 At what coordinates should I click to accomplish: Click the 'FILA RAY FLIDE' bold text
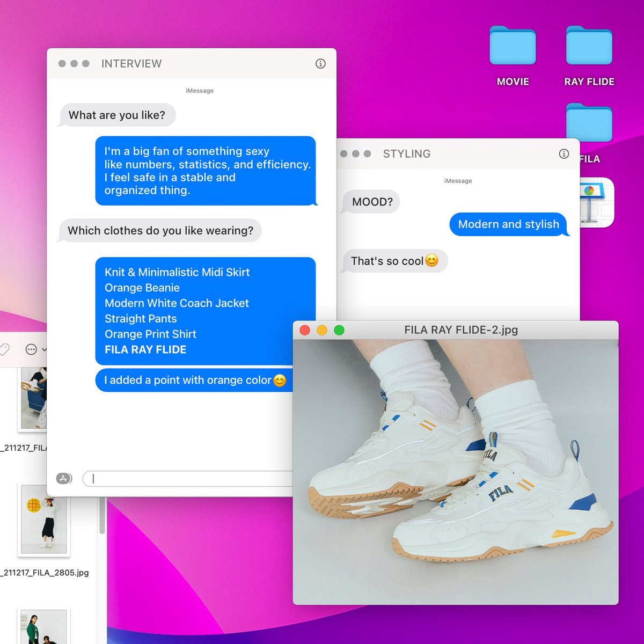[145, 349]
